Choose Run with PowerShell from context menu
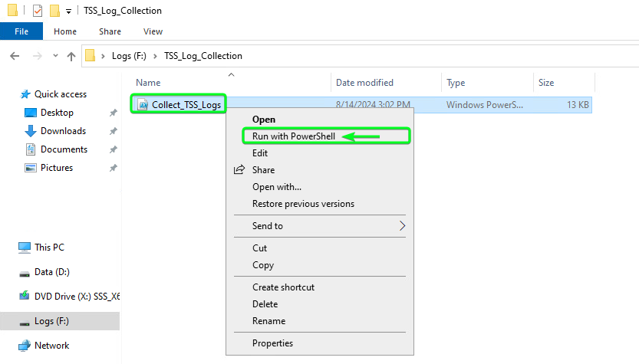Screen dimensions: 639x364 (293, 136)
